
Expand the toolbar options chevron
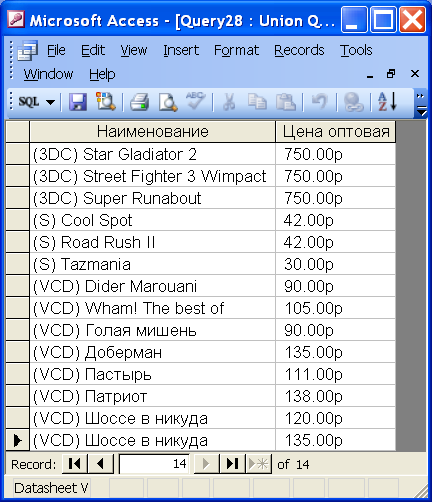pos(421,103)
